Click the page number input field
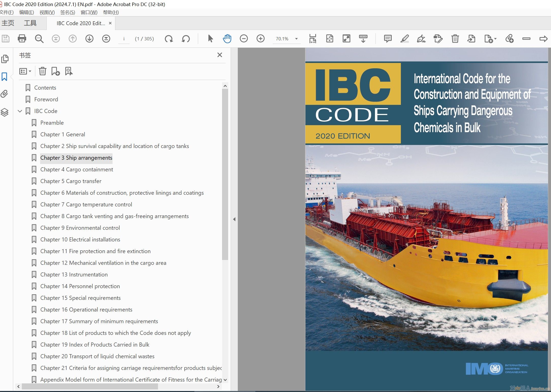The width and height of the screenshot is (551, 392). (124, 39)
